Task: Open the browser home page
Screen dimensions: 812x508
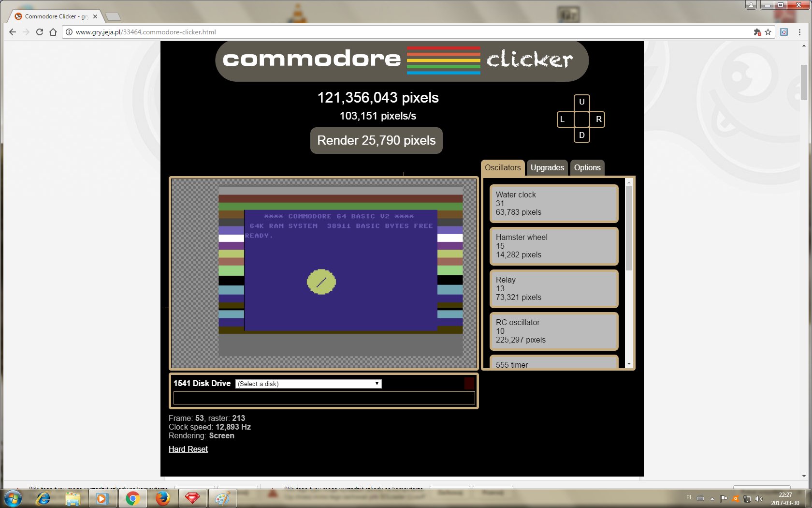Action: point(53,32)
